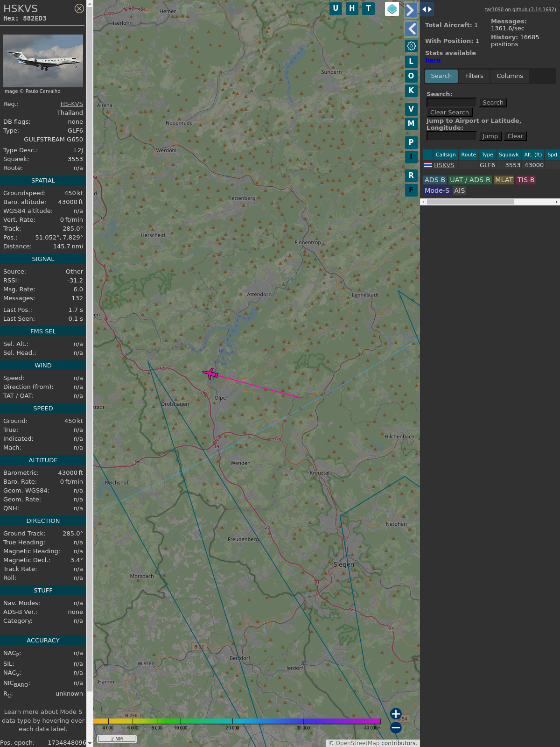Sort table by Callsign column
The width and height of the screenshot is (560, 747).
click(x=446, y=155)
